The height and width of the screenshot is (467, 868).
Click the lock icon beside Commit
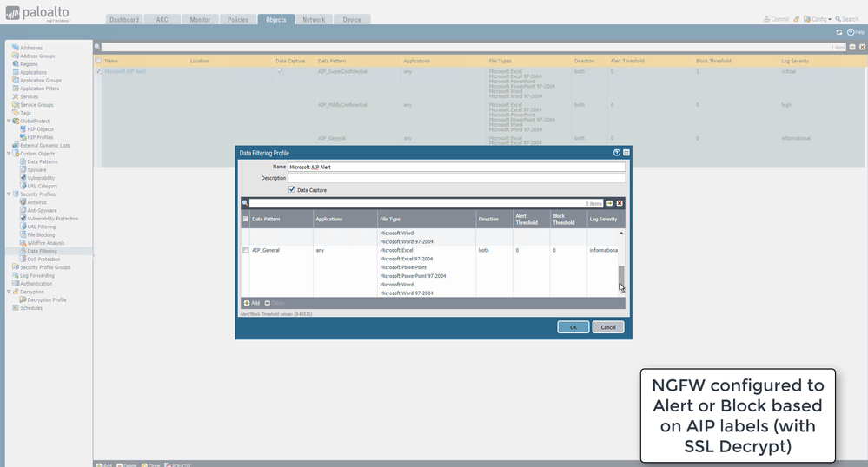[796, 19]
